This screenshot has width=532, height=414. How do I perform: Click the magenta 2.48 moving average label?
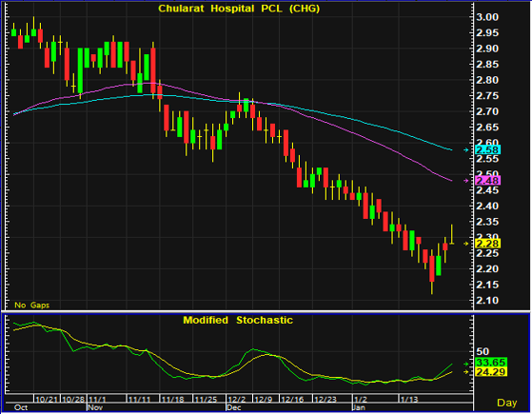click(487, 181)
